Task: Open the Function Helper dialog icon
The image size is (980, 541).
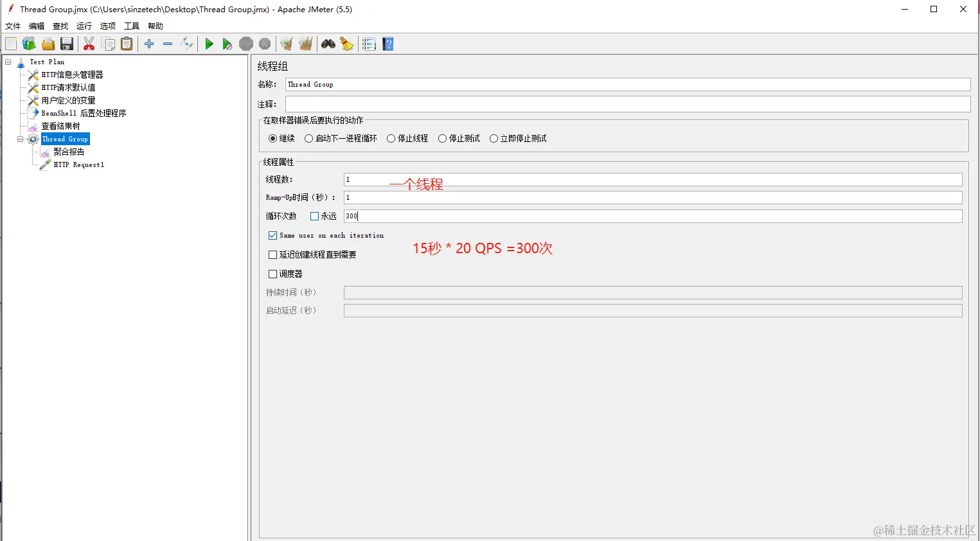Action: click(369, 44)
